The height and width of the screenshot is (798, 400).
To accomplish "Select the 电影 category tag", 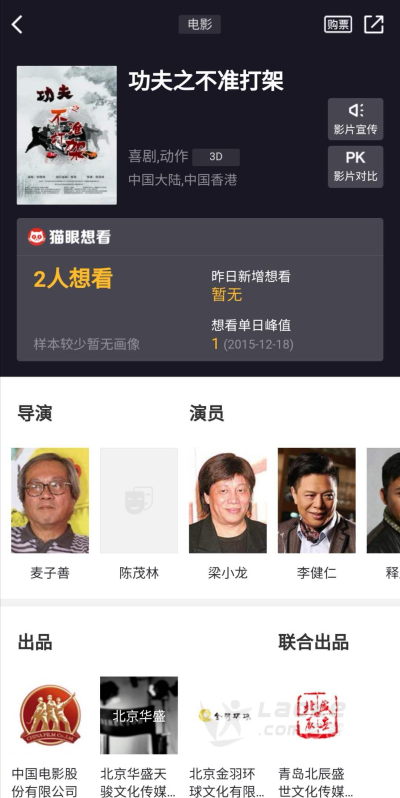I will [x=199, y=24].
